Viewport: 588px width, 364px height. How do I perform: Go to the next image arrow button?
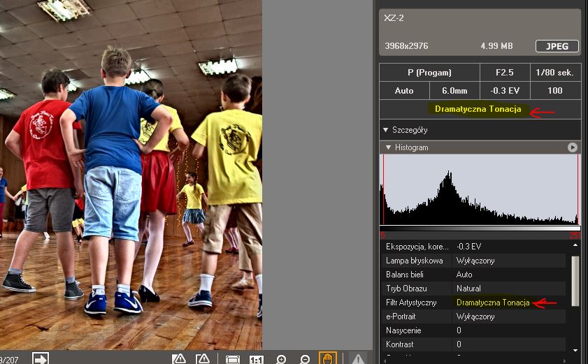[x=41, y=358]
